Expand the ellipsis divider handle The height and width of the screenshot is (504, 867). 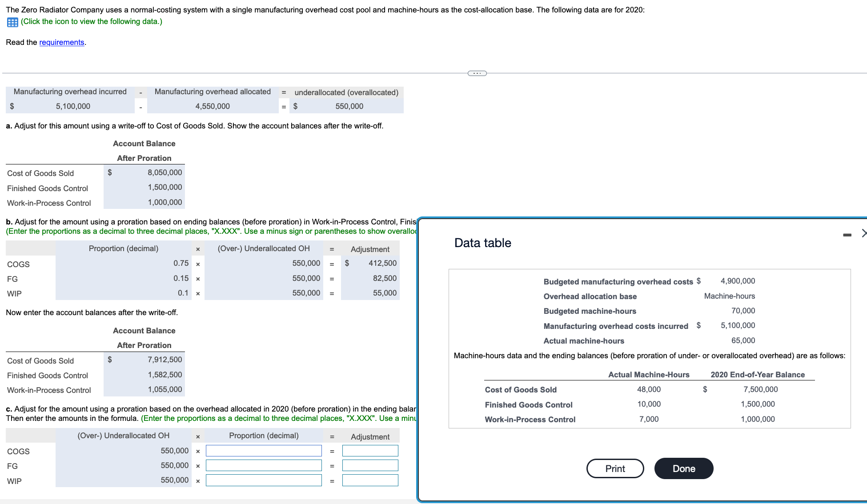click(477, 73)
